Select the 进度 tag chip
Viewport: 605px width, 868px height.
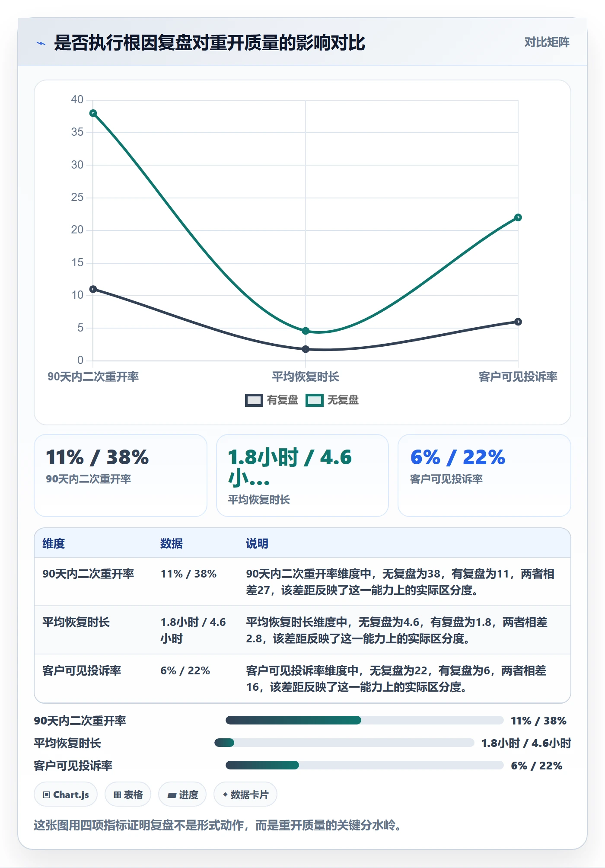[182, 795]
